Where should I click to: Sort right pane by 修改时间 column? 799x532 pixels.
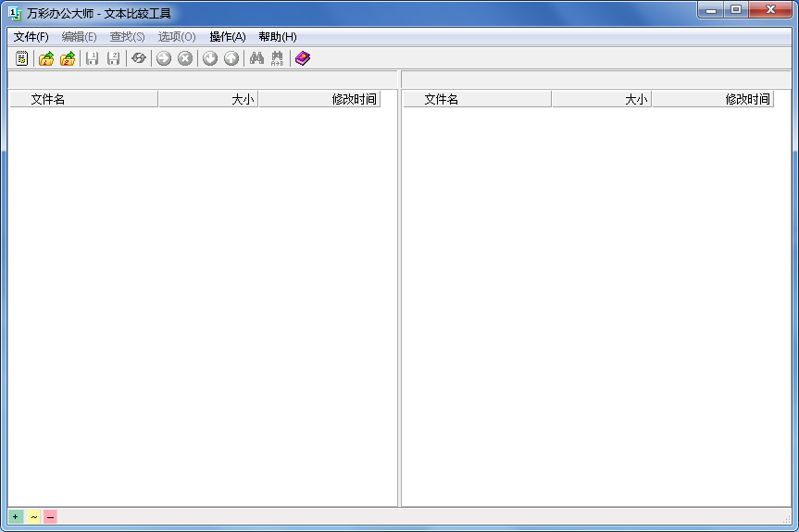[x=712, y=99]
